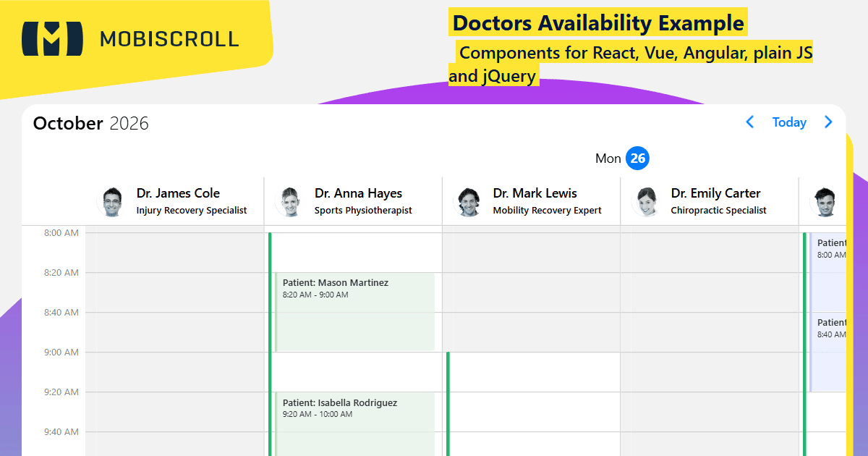The height and width of the screenshot is (456, 868).
Task: Click Dr. James Cole avatar
Action: pos(112,202)
